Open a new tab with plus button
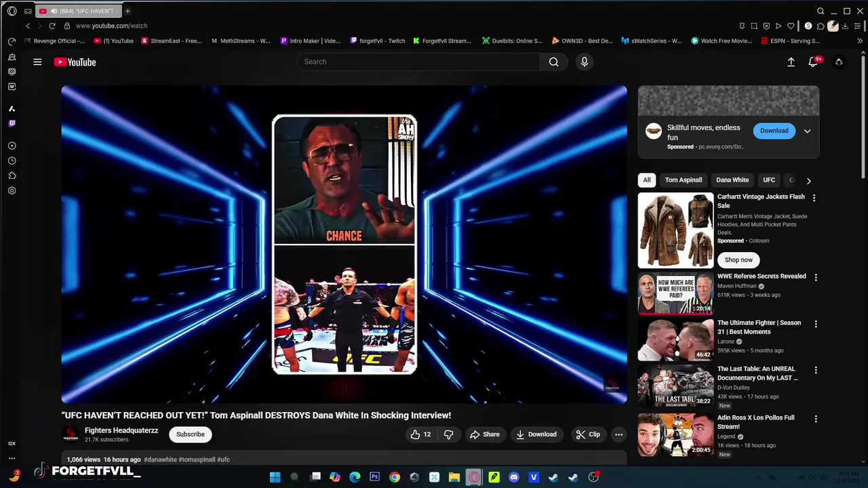The width and height of the screenshot is (868, 488). (127, 11)
